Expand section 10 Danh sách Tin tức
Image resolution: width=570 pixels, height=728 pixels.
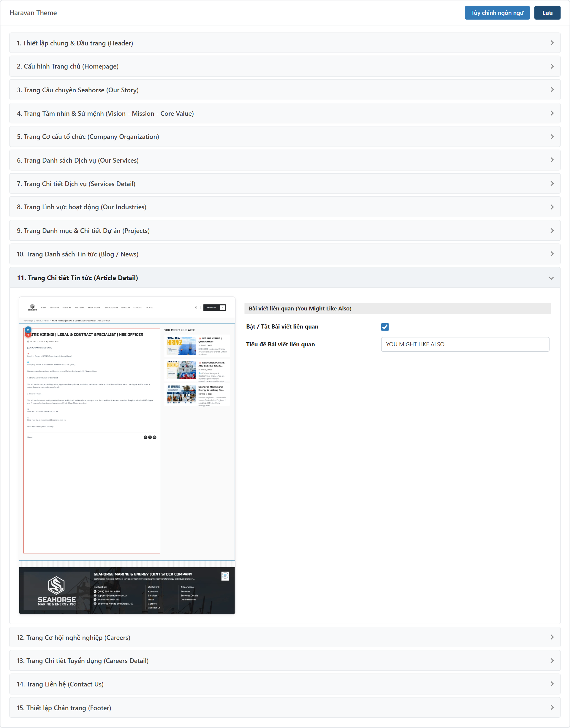[x=285, y=254]
